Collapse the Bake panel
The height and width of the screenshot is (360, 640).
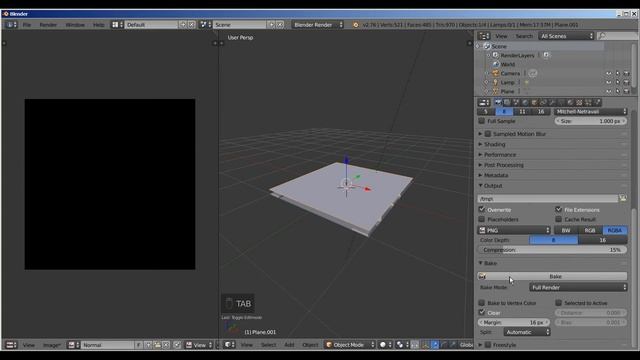(x=490, y=263)
